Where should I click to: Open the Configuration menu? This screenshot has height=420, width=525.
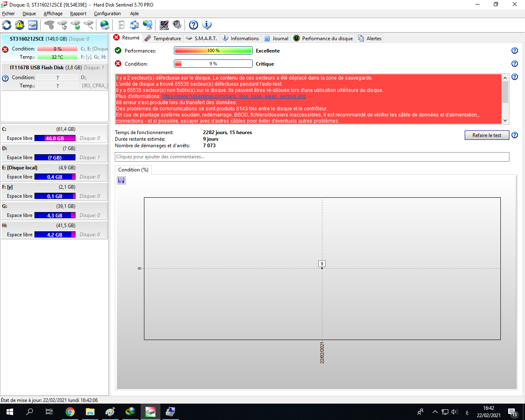point(107,14)
